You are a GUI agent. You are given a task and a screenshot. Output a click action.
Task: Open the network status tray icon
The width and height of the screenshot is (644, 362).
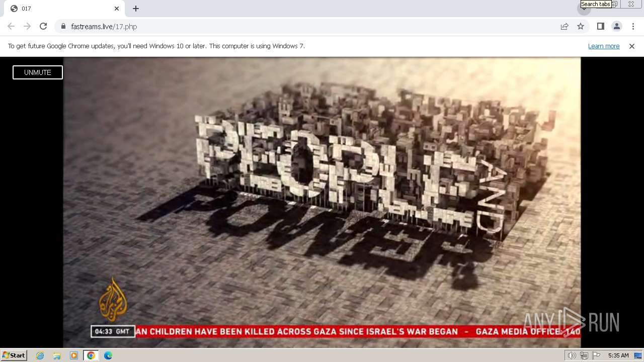click(584, 355)
